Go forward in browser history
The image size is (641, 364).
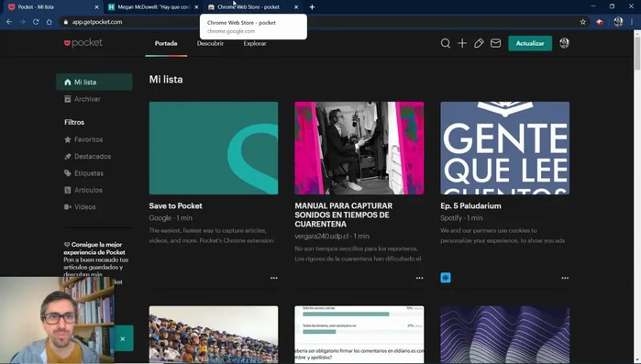[23, 22]
